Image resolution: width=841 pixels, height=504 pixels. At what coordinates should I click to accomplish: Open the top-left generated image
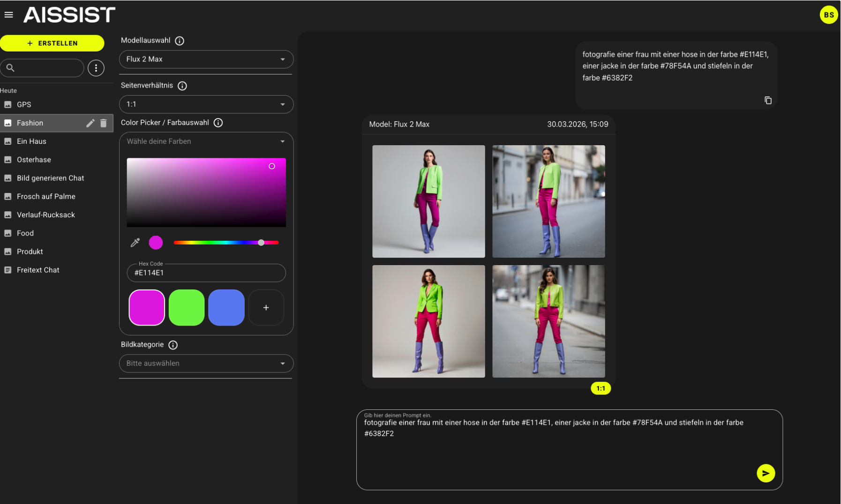[x=428, y=201]
